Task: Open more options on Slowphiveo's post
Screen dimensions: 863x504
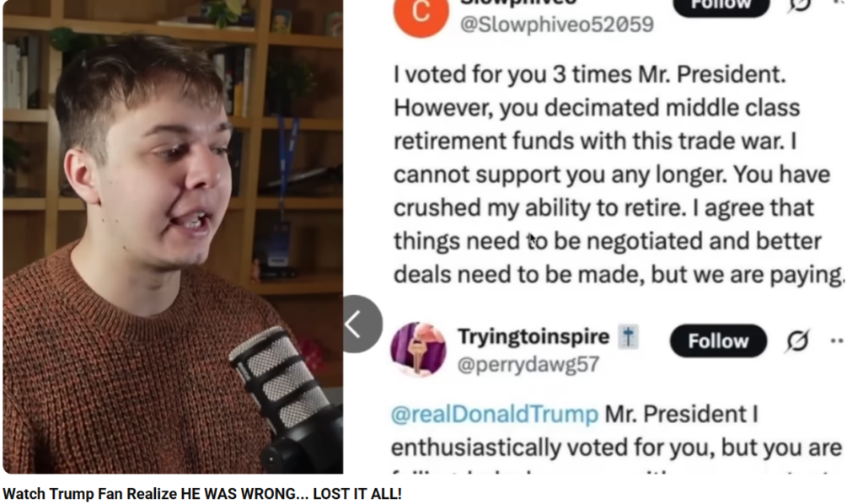Action: coord(839,3)
